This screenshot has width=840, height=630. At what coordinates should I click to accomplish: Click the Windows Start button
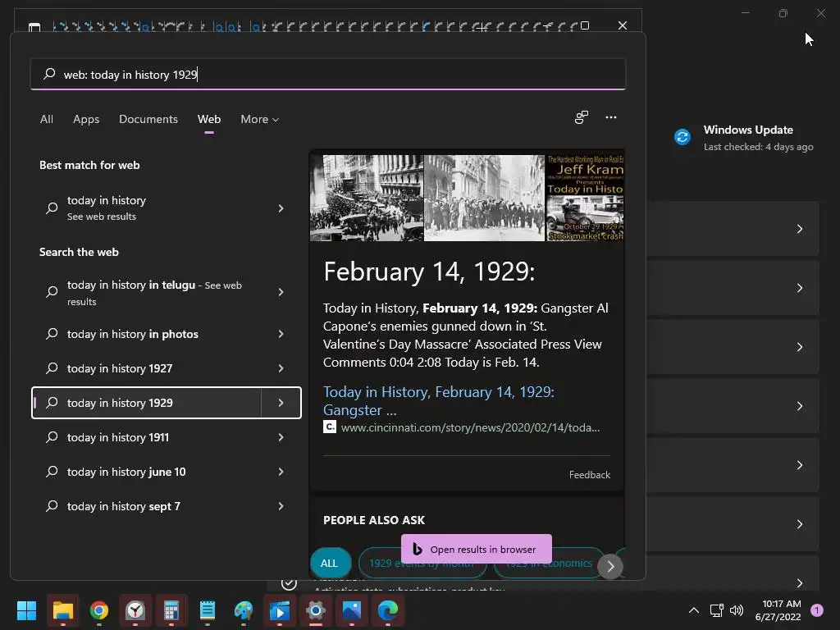[x=27, y=610]
